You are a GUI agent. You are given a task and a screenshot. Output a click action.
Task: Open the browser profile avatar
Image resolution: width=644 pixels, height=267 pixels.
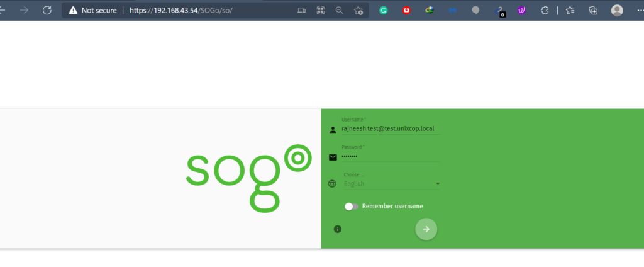(617, 10)
